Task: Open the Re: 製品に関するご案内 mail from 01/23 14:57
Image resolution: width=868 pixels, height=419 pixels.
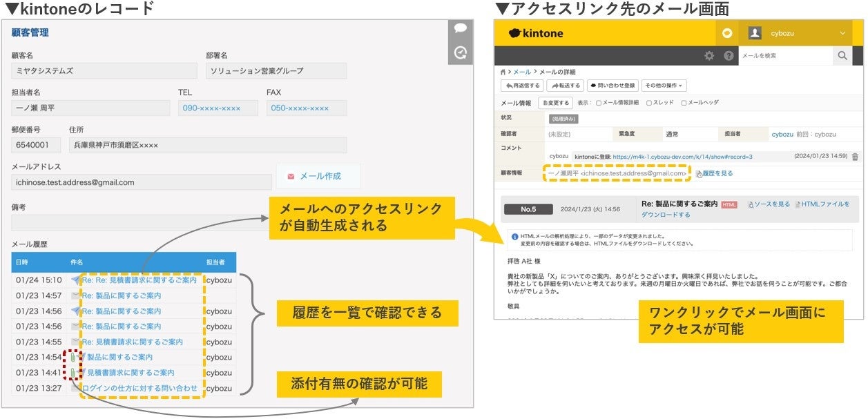Action: click(122, 295)
